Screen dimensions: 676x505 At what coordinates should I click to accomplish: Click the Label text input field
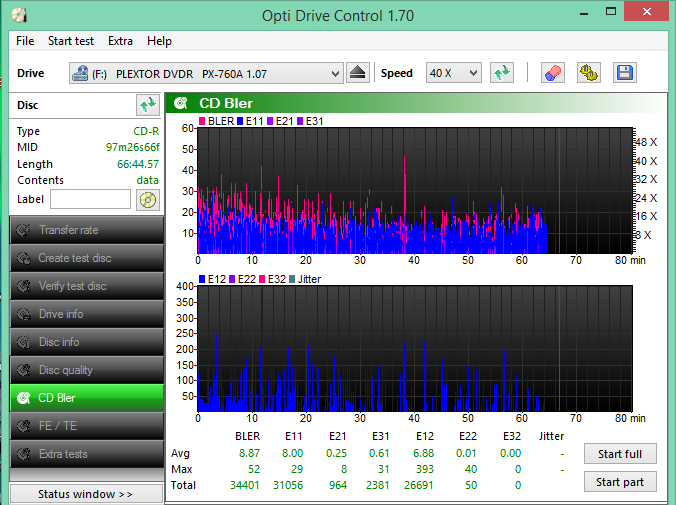(x=90, y=199)
